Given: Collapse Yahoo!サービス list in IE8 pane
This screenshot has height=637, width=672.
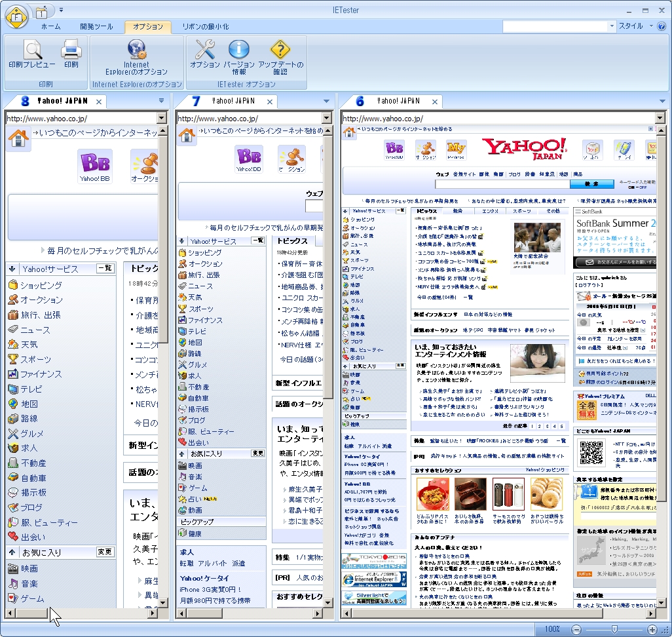Looking at the screenshot, I should 12,269.
